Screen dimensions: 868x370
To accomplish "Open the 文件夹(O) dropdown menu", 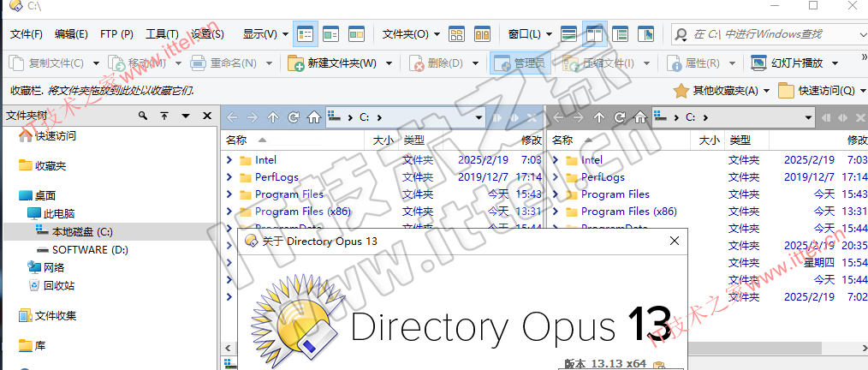I will 411,34.
